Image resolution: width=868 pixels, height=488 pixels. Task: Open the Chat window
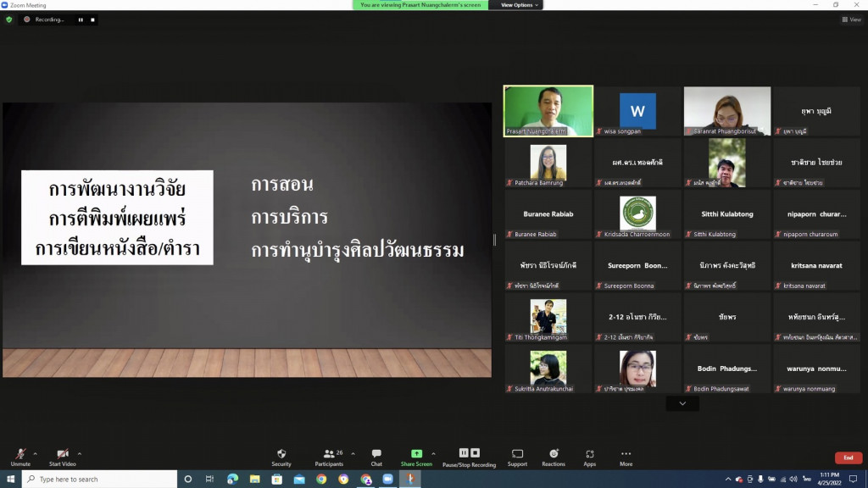[376, 457]
